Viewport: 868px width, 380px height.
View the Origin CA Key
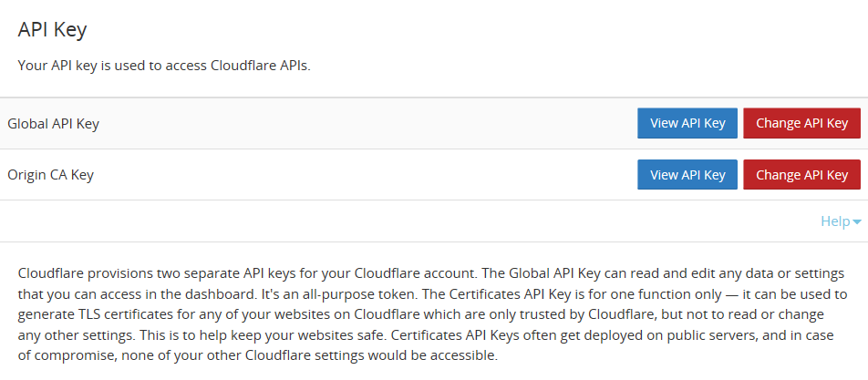point(687,175)
